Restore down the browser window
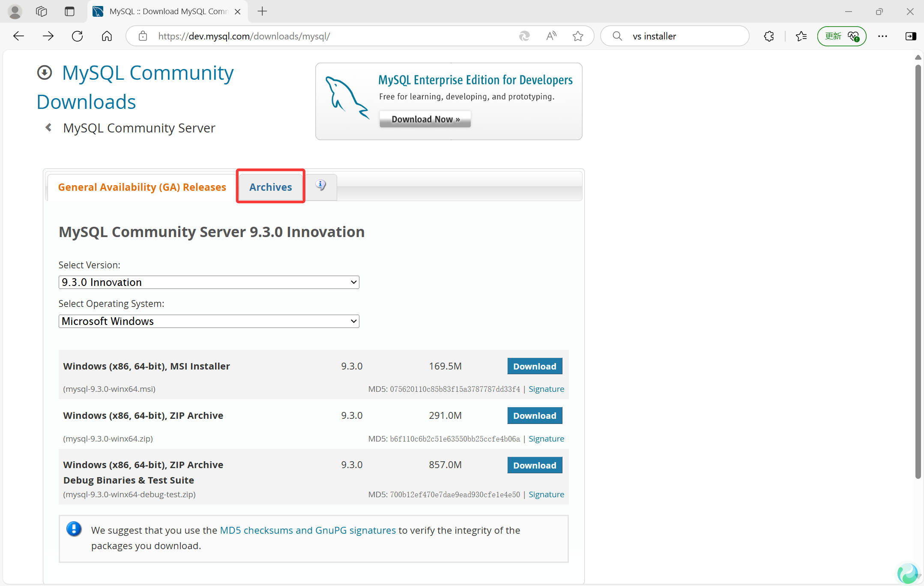 click(x=879, y=12)
